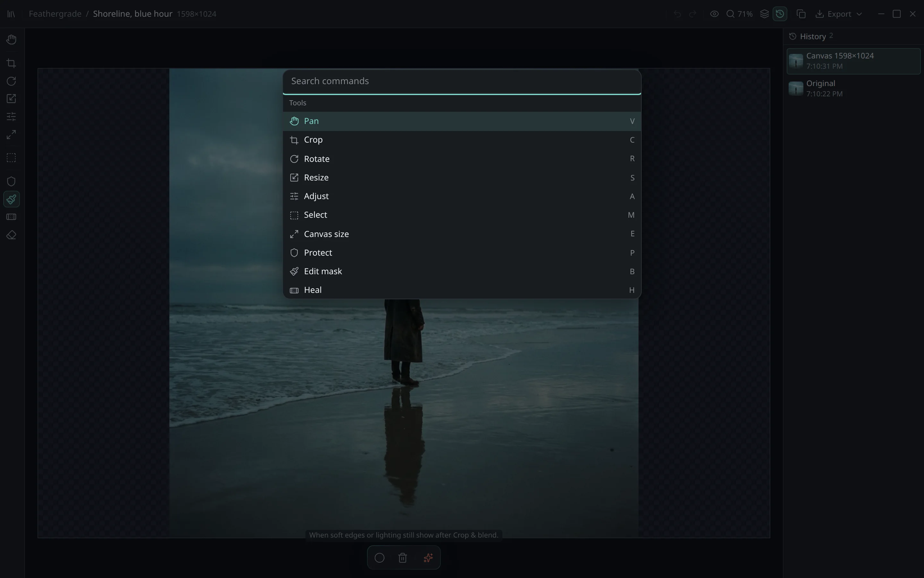Toggle the History panel button in top bar

click(x=780, y=14)
